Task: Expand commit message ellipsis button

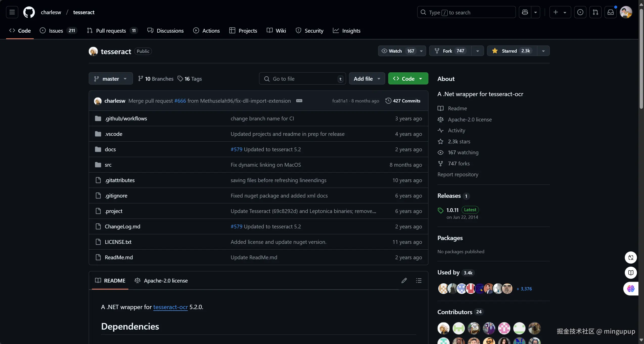Action: [x=299, y=101]
